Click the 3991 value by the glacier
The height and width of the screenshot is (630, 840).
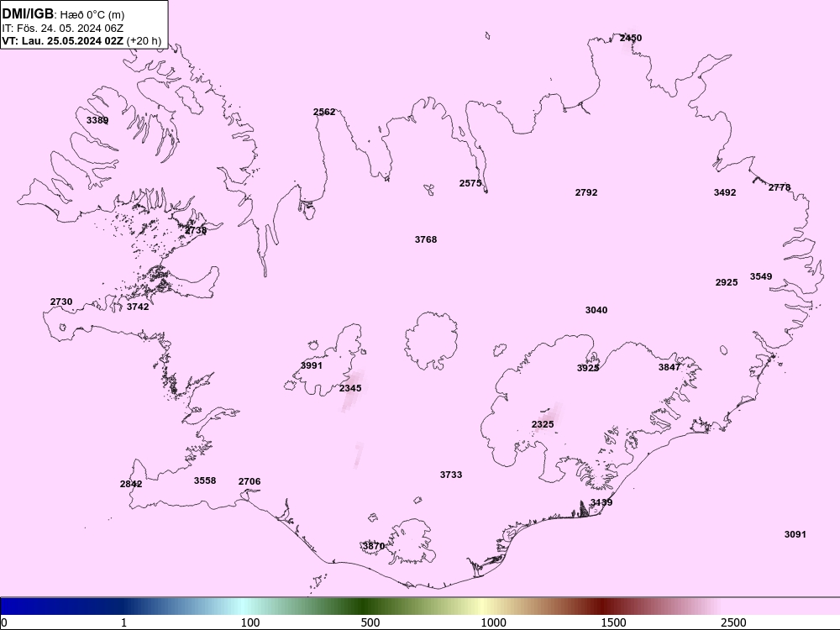[312, 365]
